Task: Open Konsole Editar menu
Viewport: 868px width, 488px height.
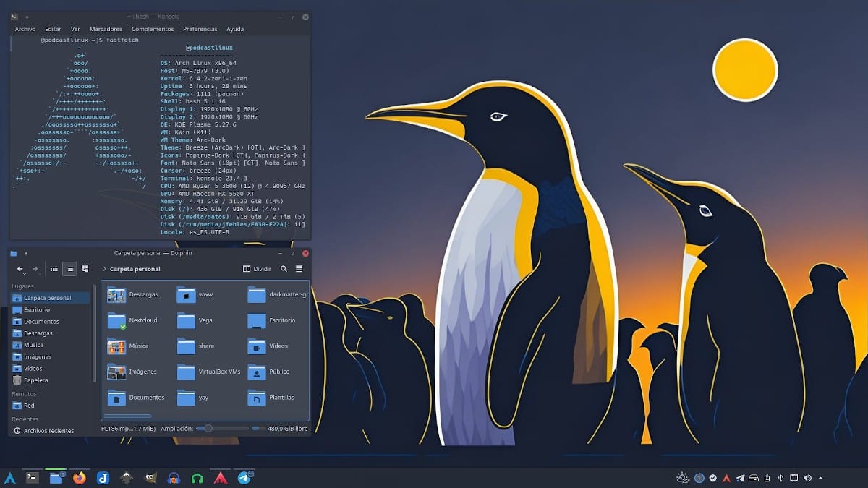Action: coord(53,29)
